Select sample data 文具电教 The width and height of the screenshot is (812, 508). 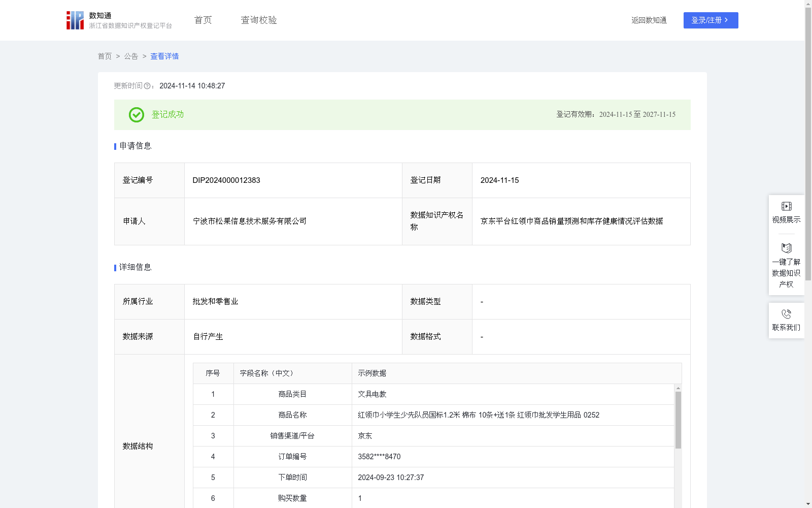372,394
